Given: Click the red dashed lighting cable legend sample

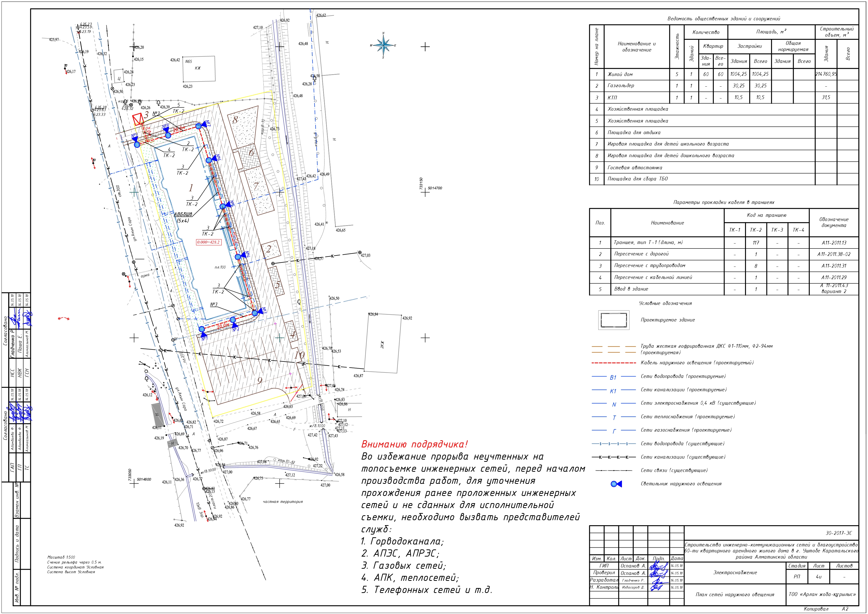Looking at the screenshot, I should [x=614, y=363].
